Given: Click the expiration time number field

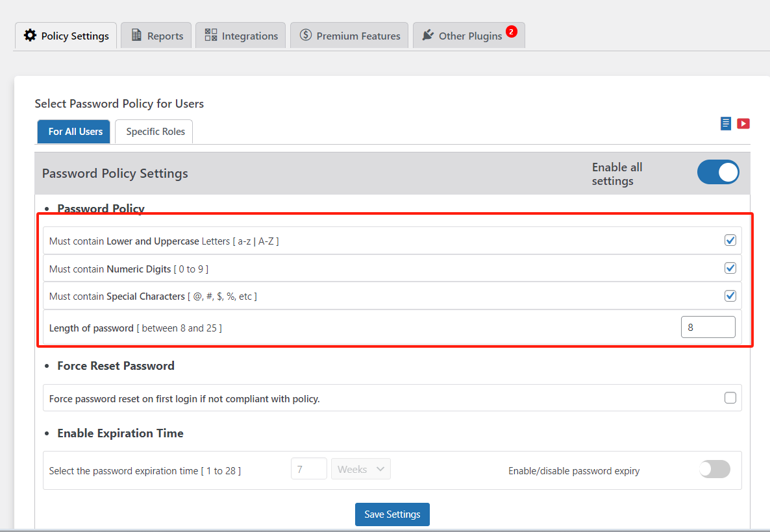Looking at the screenshot, I should [309, 469].
